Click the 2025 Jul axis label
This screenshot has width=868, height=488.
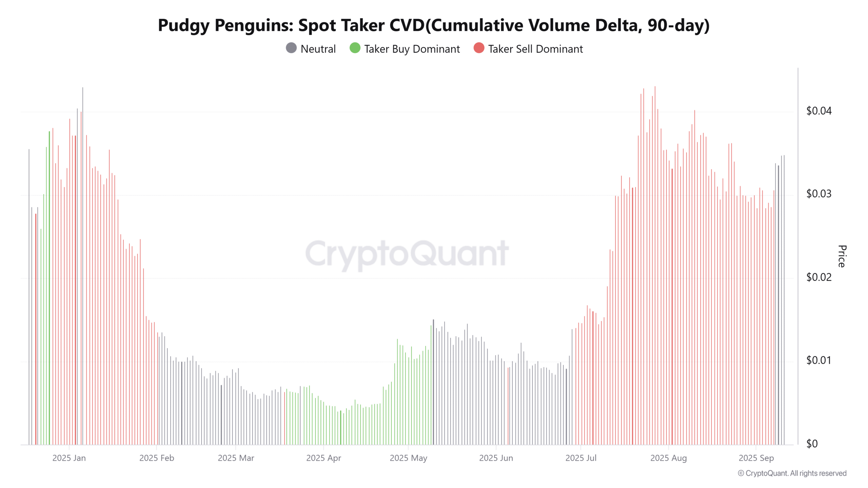[x=581, y=458]
